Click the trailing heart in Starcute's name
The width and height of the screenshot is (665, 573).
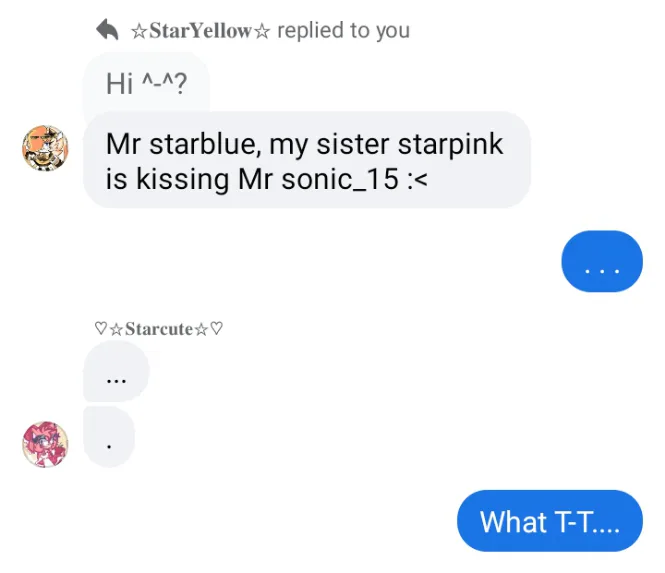pyautogui.click(x=216, y=328)
